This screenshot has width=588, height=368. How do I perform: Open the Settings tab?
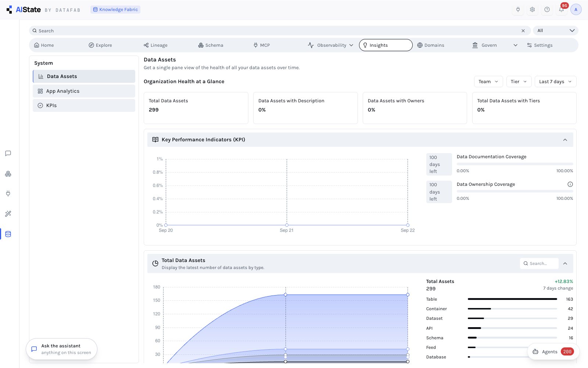539,45
